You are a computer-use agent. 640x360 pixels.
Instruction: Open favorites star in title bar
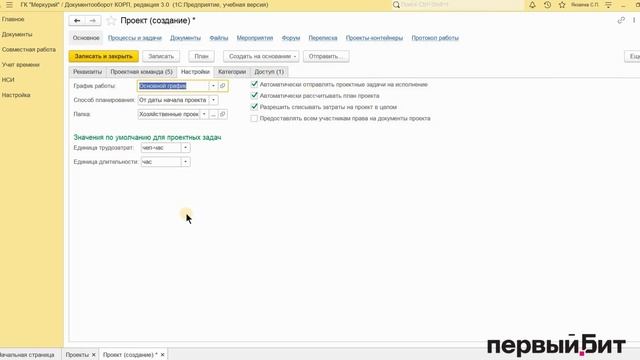pos(562,5)
